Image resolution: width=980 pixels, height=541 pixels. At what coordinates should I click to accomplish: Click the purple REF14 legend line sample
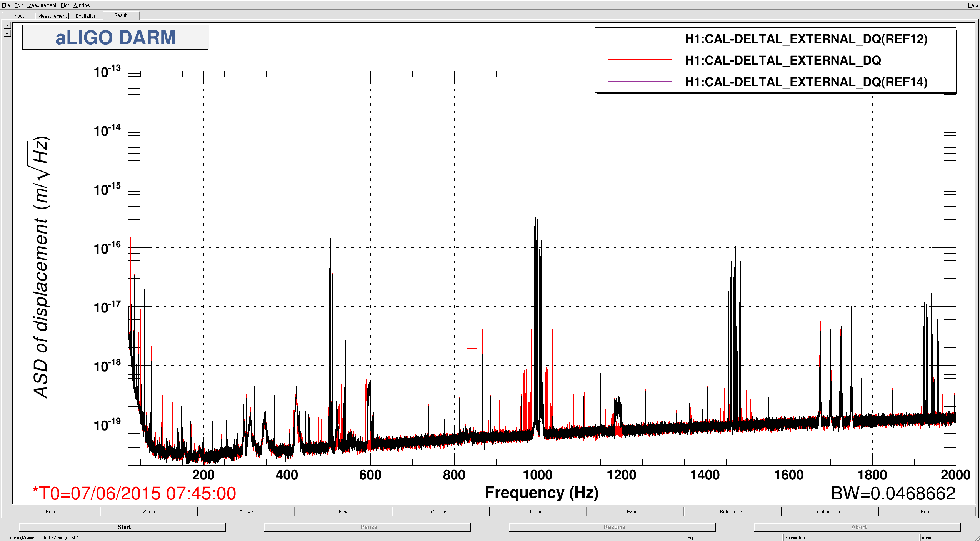(x=640, y=82)
